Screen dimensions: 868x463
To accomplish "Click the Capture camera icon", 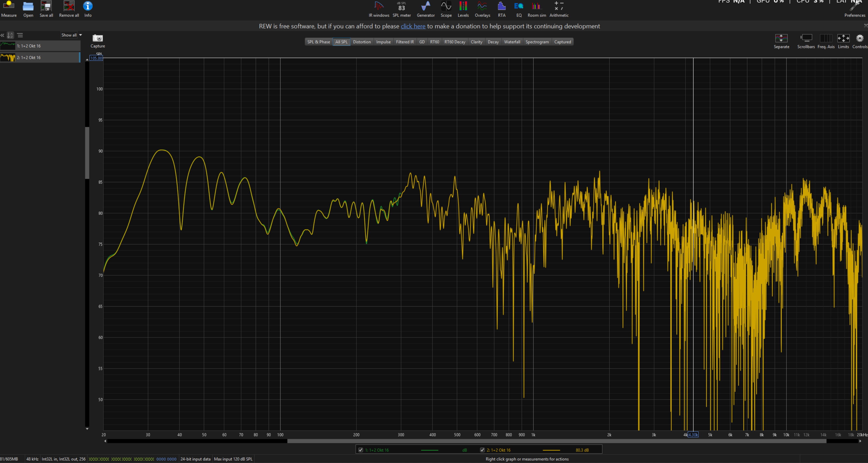I will (x=98, y=38).
